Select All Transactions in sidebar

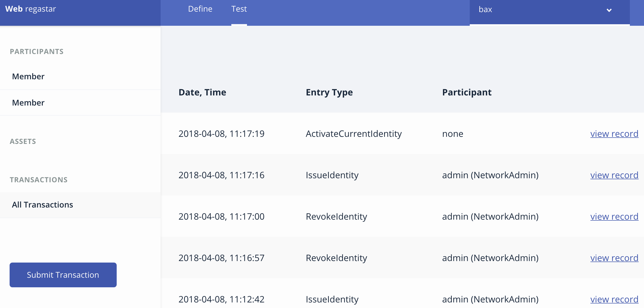coord(42,205)
